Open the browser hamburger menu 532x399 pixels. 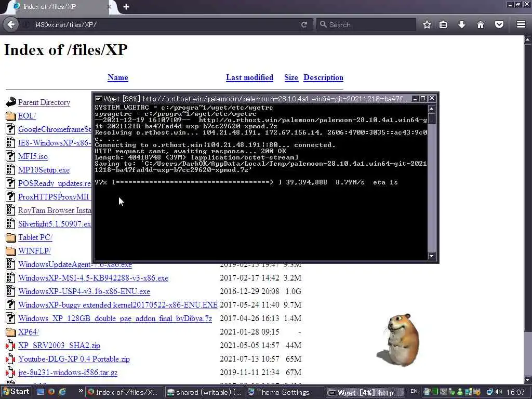point(521,24)
